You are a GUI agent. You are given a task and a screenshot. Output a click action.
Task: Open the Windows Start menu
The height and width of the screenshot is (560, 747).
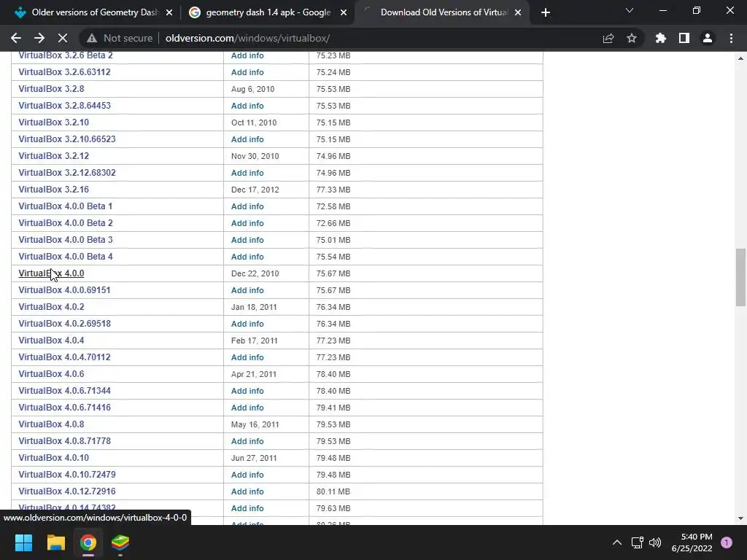(x=23, y=542)
